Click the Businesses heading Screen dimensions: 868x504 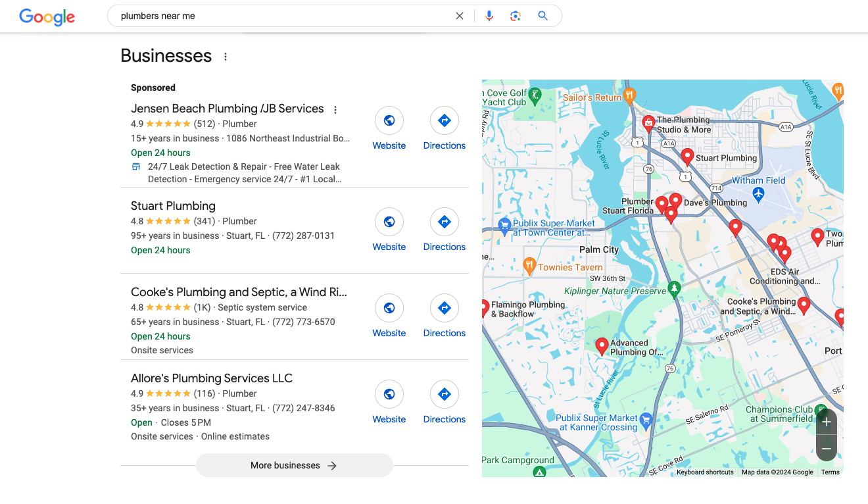(x=166, y=56)
